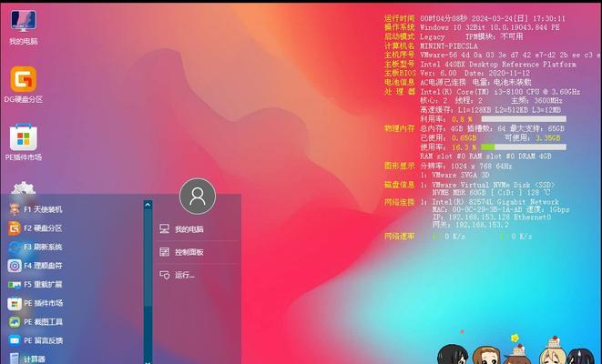Screen dimensions: 602x364
Task: Open 我的电脑 in the start menu right pane
Action: coord(181,229)
